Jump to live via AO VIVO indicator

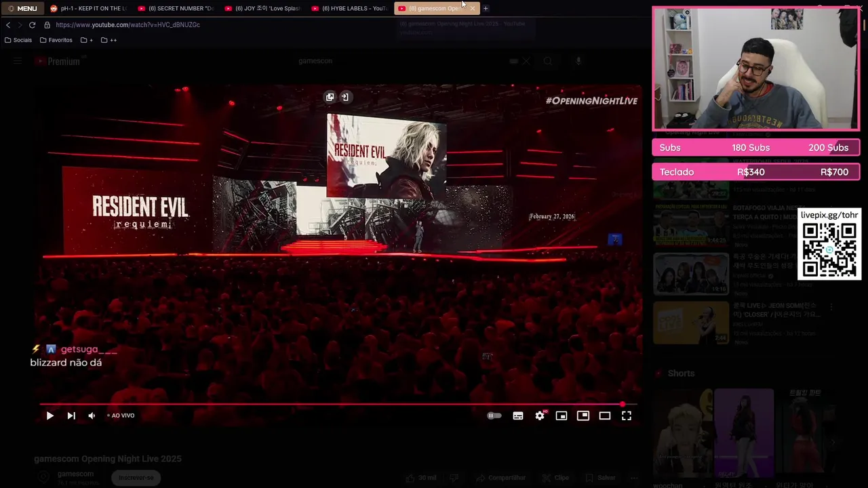(x=121, y=415)
